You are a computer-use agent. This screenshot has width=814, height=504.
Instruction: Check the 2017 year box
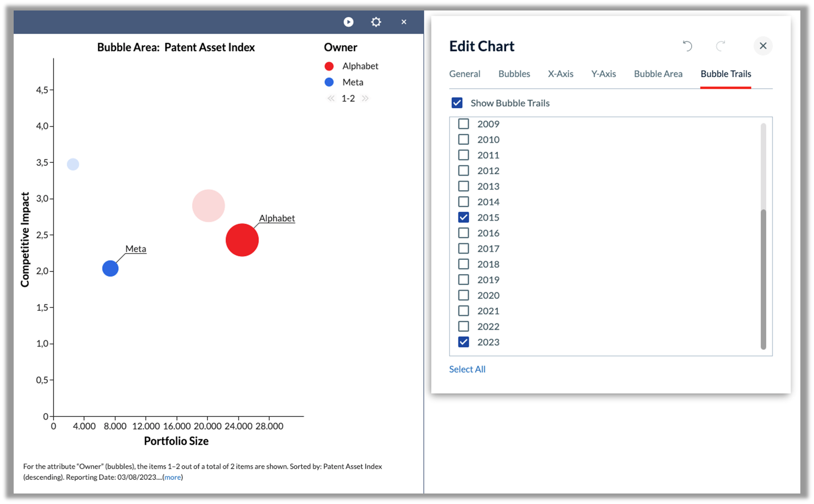464,248
